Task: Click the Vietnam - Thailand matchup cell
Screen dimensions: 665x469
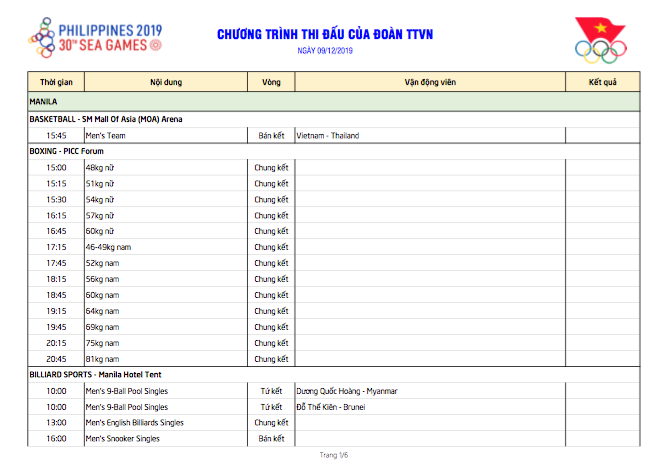Action: click(x=430, y=136)
